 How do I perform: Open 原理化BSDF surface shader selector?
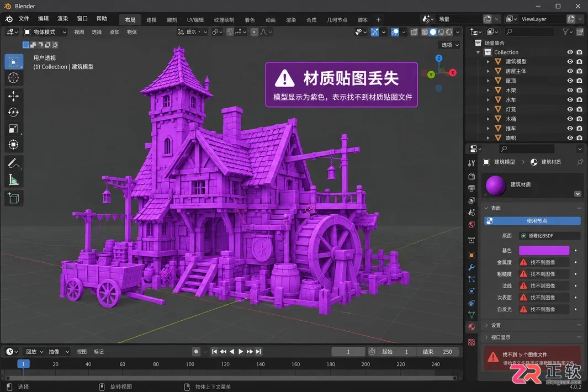(550, 236)
